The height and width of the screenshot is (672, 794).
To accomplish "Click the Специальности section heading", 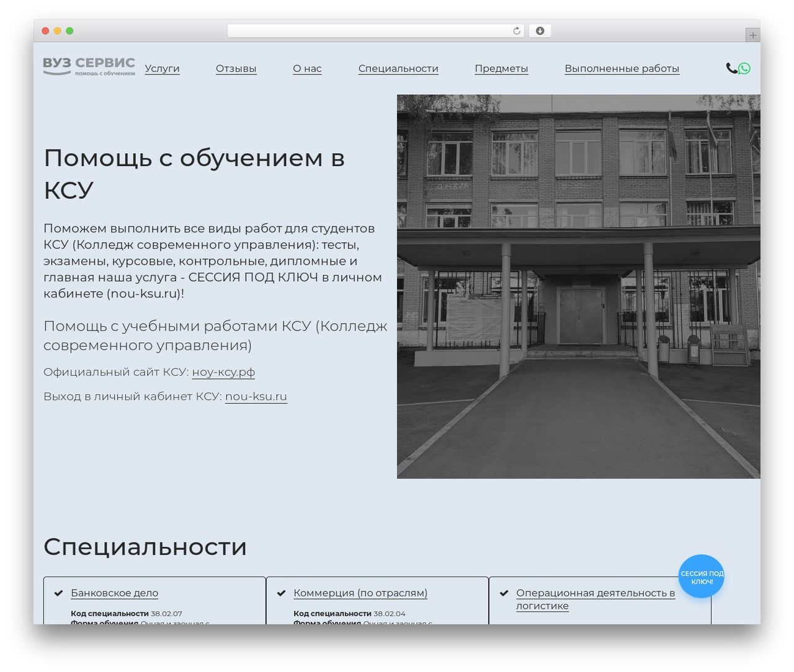I will point(145,547).
